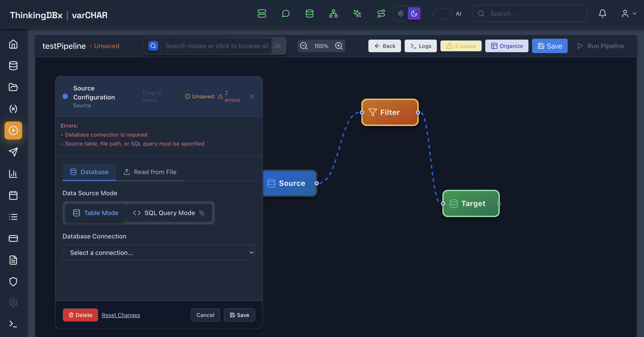Open the server/host management icon in top nav
Image resolution: width=644 pixels, height=337 pixels.
261,13
